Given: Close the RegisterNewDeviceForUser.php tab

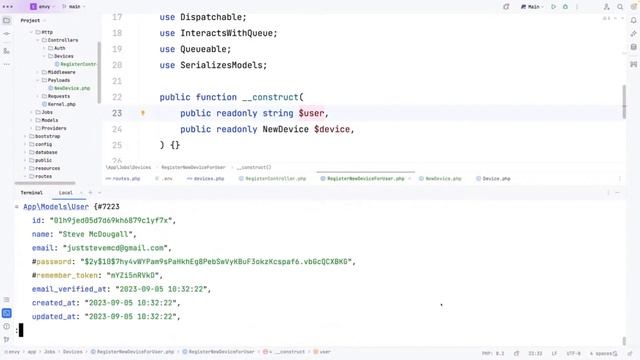Looking at the screenshot, I should (409, 179).
